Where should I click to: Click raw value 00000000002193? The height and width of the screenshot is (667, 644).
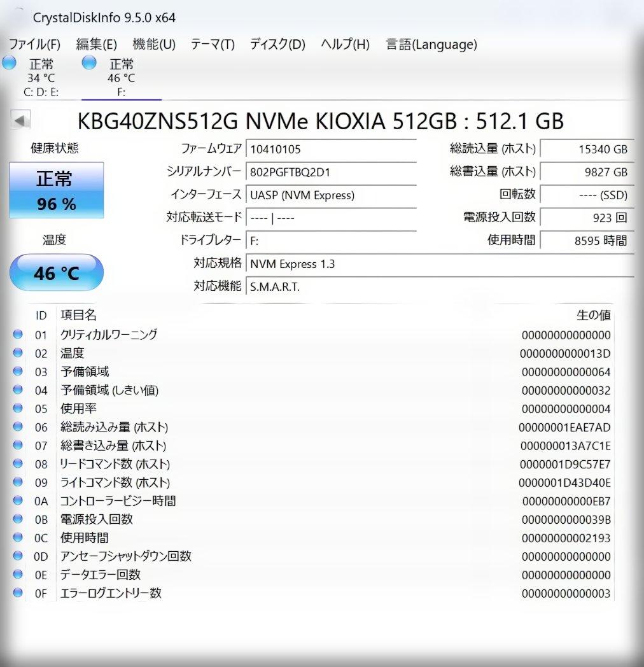[x=566, y=538]
